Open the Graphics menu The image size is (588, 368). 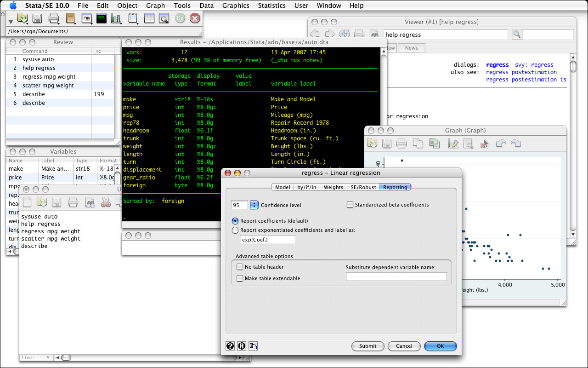[236, 6]
